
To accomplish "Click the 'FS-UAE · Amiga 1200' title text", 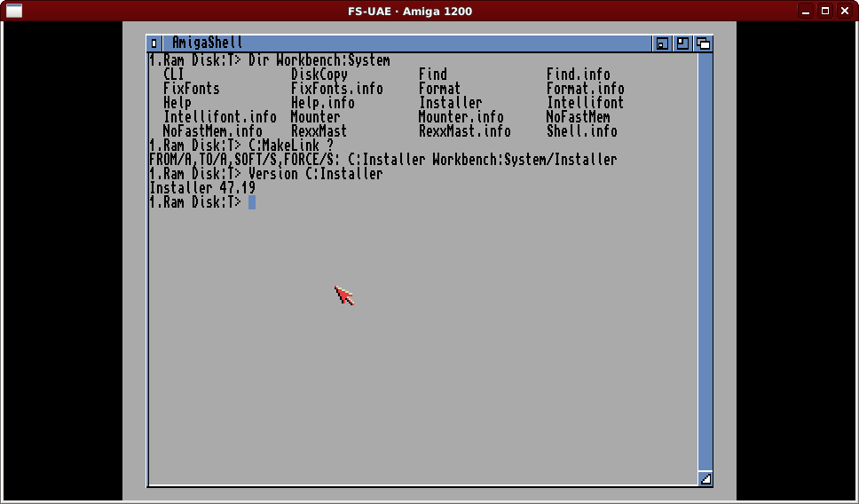I will point(410,11).
